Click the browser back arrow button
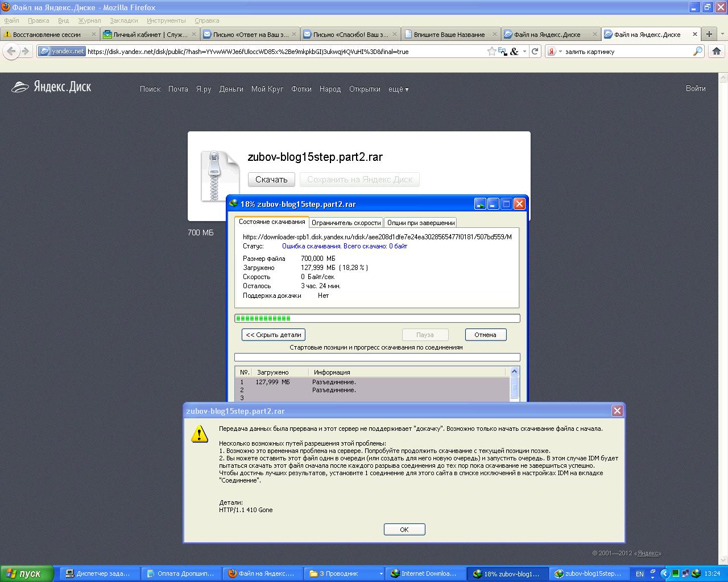The width and height of the screenshot is (728, 582). point(11,51)
